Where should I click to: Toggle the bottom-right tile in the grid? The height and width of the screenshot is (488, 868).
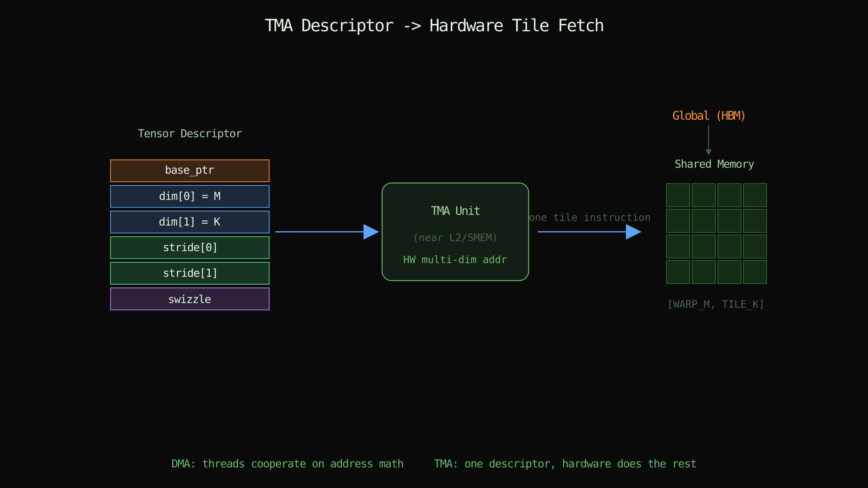[x=754, y=272]
